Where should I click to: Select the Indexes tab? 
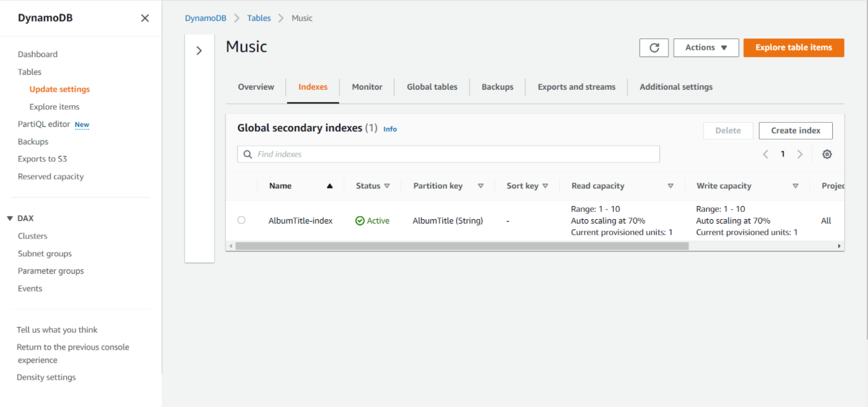click(x=313, y=87)
